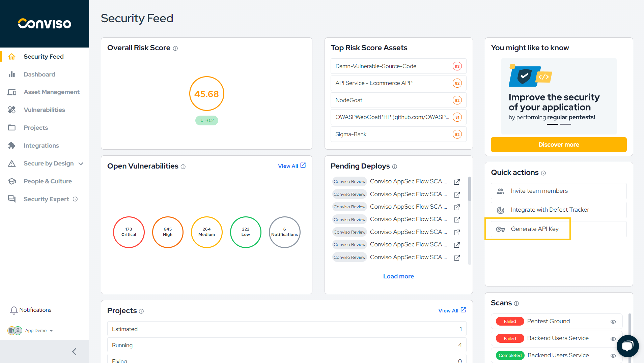Click the 264 Medium vulnerabilities circle
The image size is (644, 363).
207,232
